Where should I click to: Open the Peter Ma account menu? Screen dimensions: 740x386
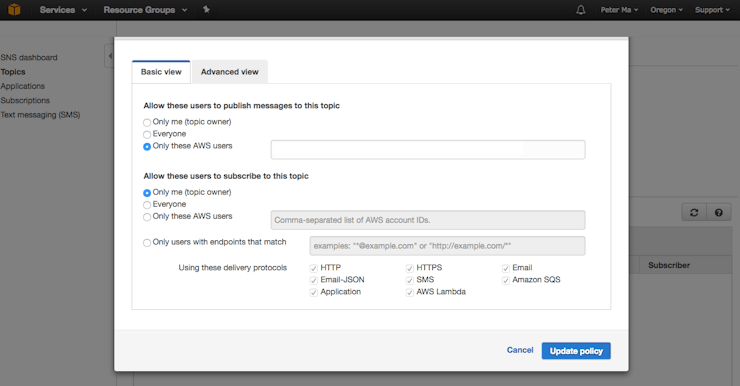click(x=619, y=10)
